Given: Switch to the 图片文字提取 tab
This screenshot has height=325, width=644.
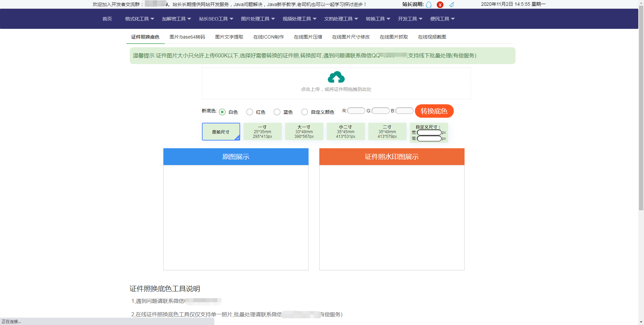Looking at the screenshot, I should click(229, 37).
